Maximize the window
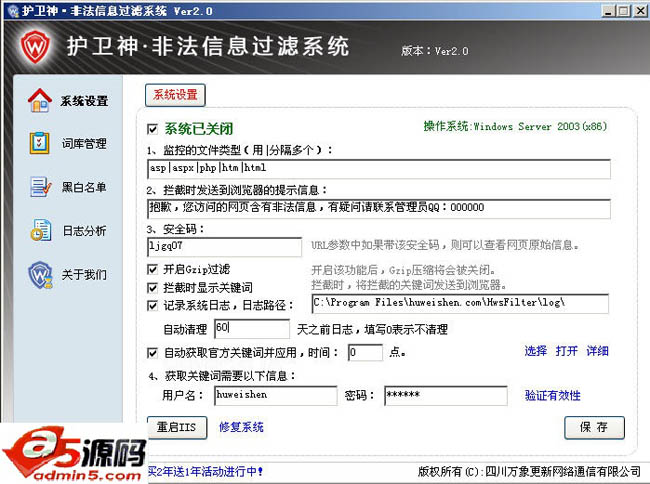The height and width of the screenshot is (484, 650). pos(623,11)
